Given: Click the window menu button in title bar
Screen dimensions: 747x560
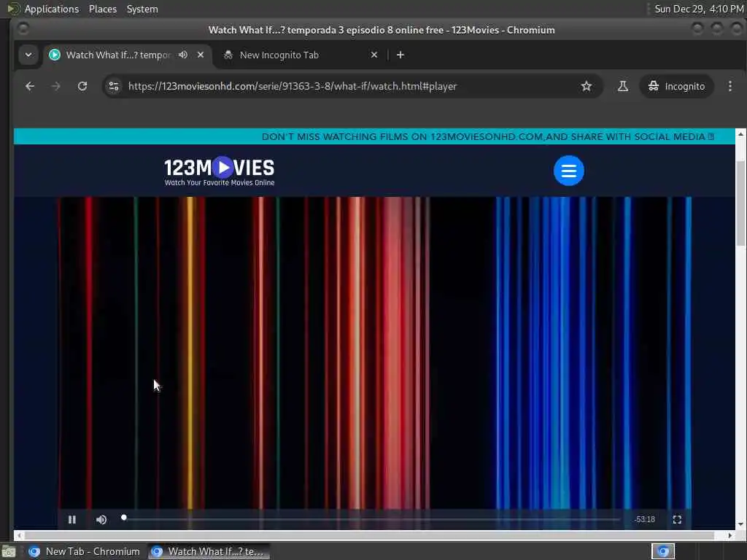Looking at the screenshot, I should [23, 29].
